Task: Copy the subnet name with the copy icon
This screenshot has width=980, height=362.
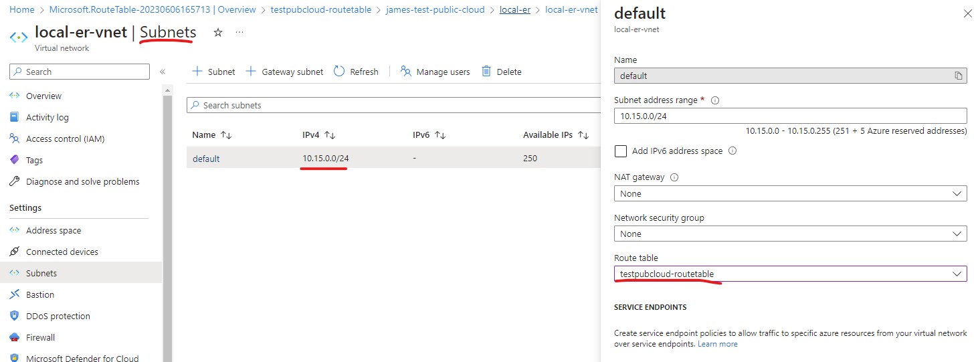Action: pyautogui.click(x=958, y=76)
